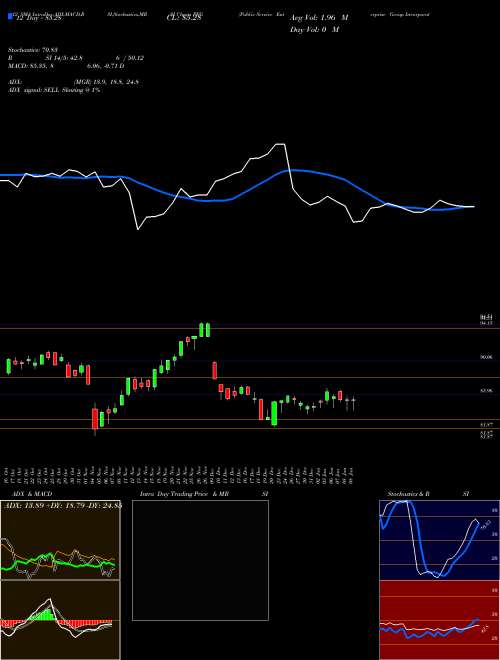Click the empty Intra Day Trading Price chart box
This screenshot has width=500, height=660.
pos(200,560)
